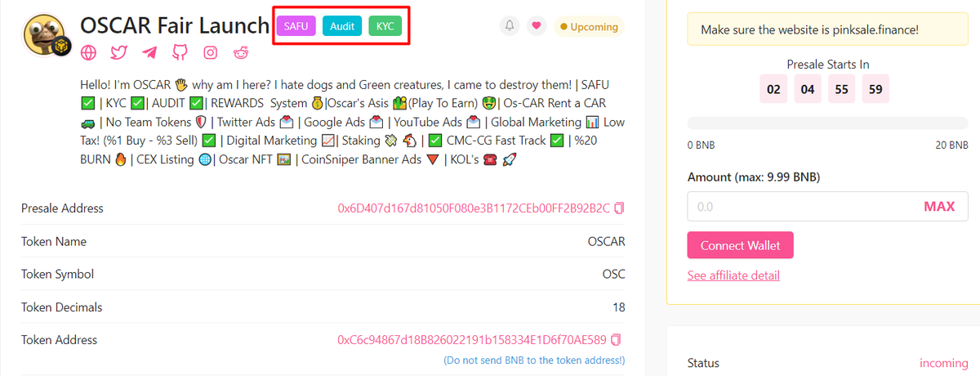Click the countdown hours box 04

click(x=808, y=89)
